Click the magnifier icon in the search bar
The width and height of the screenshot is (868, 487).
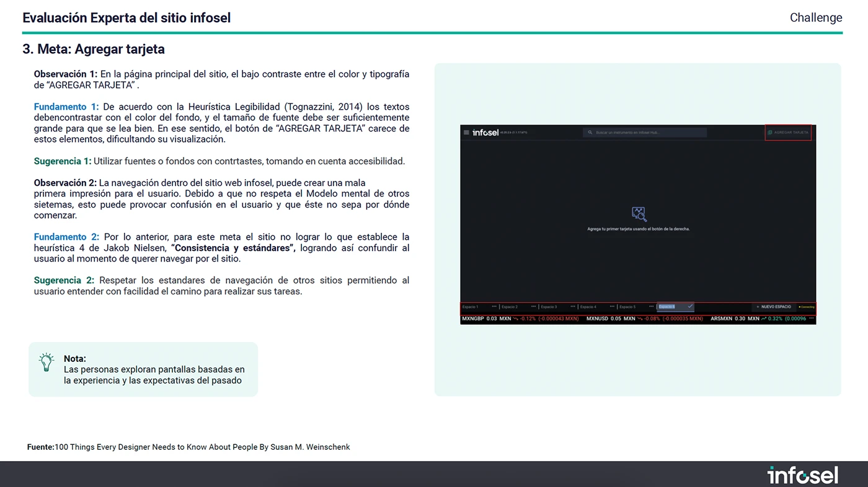pyautogui.click(x=590, y=133)
